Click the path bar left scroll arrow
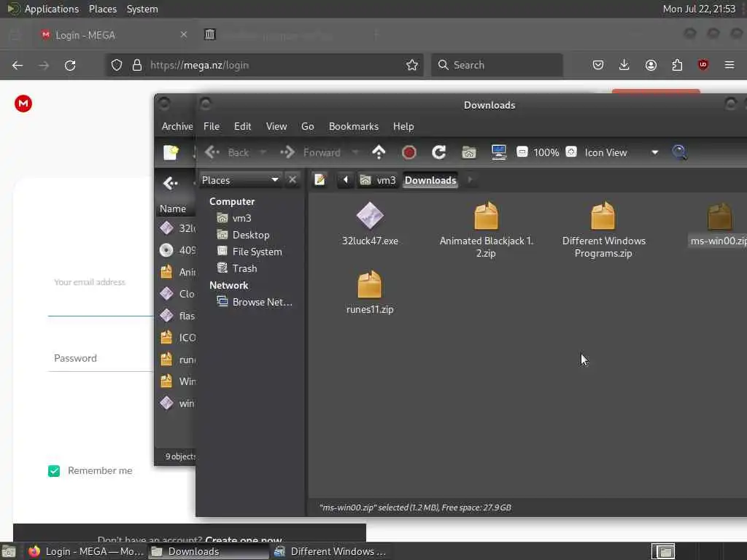This screenshot has width=747, height=560. (x=345, y=180)
